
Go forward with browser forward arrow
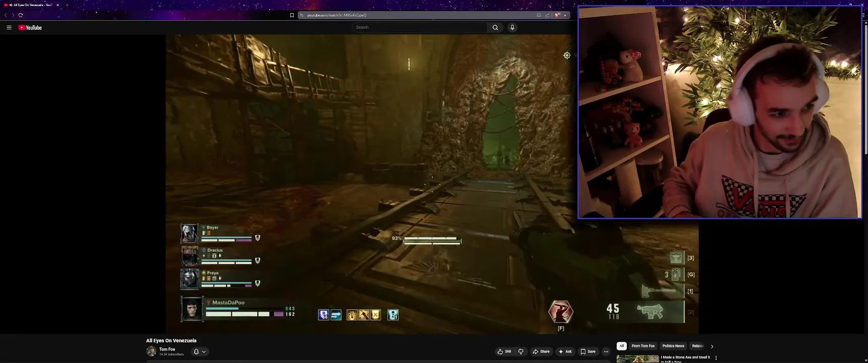[13, 15]
